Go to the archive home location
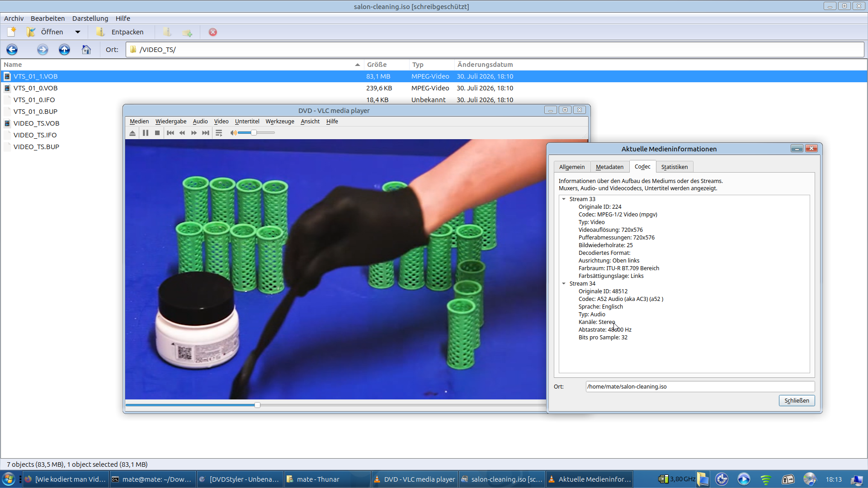The width and height of the screenshot is (868, 488). click(86, 50)
